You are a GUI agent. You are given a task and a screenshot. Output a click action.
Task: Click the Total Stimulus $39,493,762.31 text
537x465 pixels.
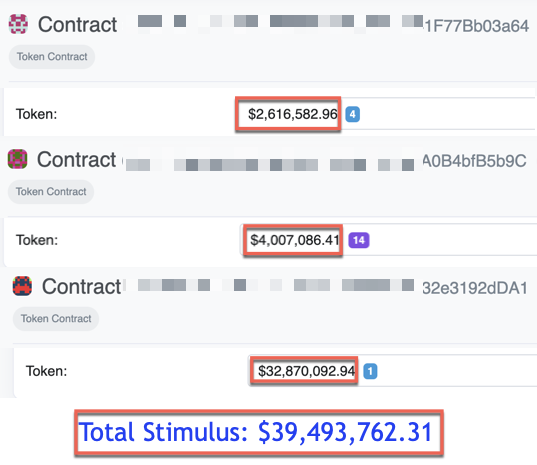255,432
